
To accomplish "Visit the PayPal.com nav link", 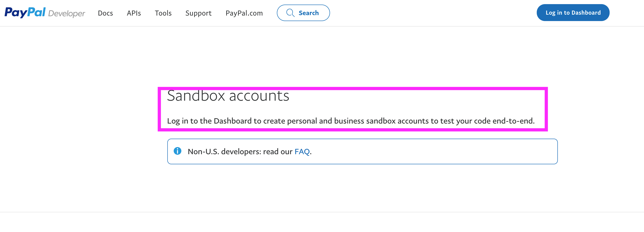I will point(244,13).
